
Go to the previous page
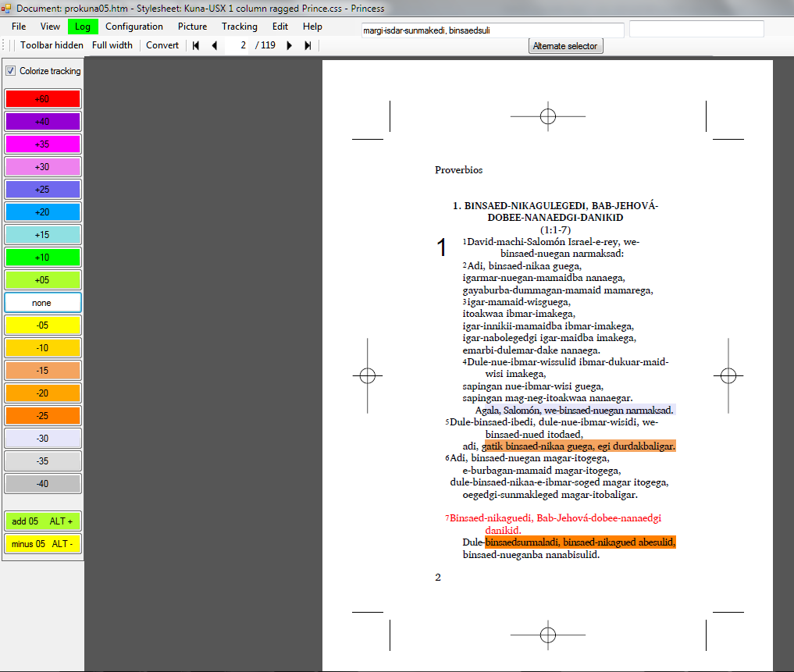(214, 45)
